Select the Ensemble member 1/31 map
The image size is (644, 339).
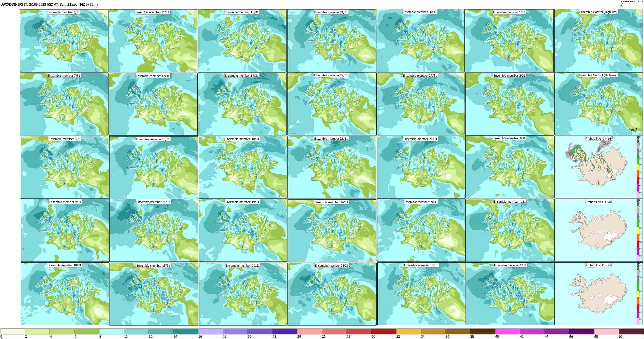coord(509,40)
